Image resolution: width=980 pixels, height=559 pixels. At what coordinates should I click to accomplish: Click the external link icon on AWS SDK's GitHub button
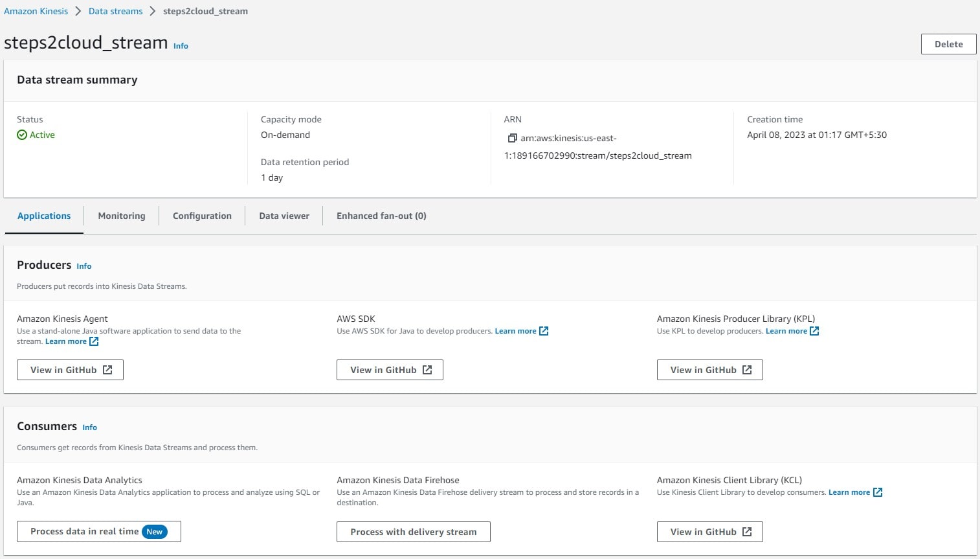click(x=427, y=369)
